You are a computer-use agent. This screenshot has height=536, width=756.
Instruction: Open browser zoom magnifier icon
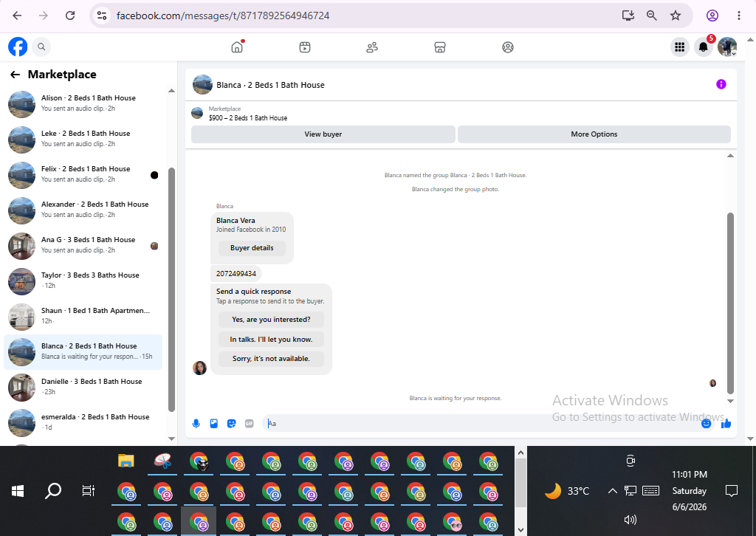pyautogui.click(x=651, y=16)
